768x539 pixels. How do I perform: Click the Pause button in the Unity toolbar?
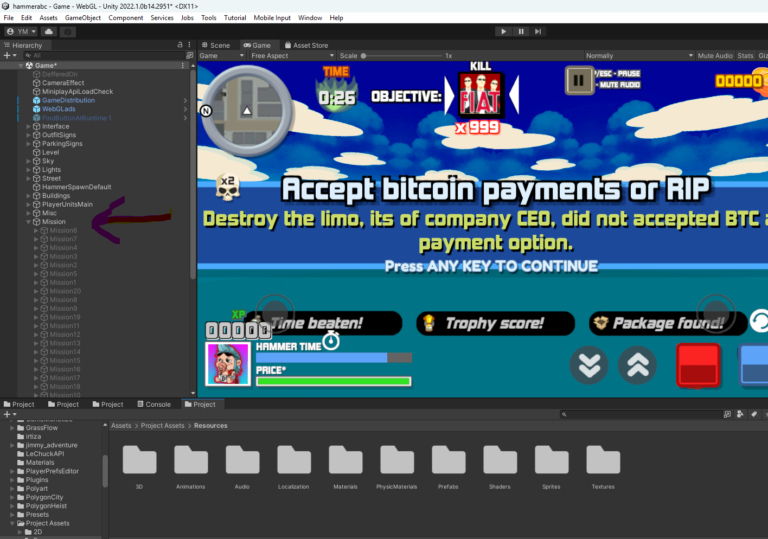[x=521, y=31]
